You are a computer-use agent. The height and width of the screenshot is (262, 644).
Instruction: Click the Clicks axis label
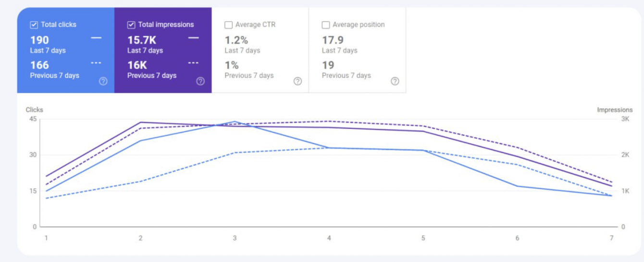coord(34,110)
